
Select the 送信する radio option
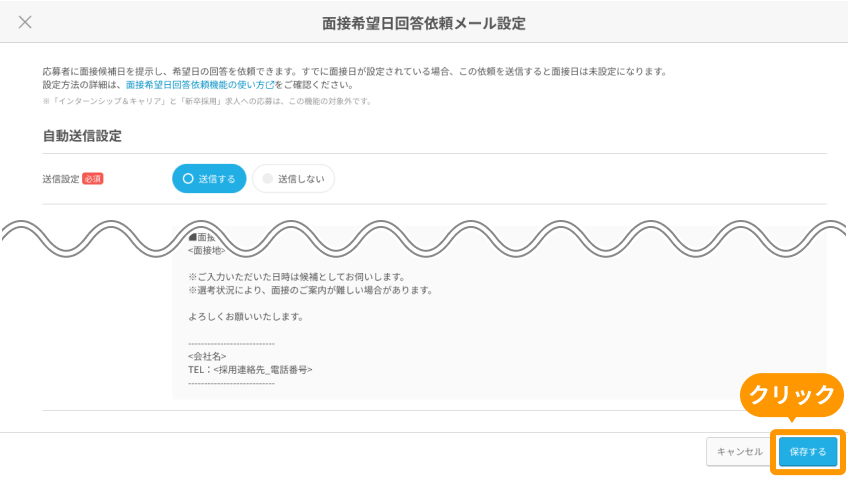pos(209,178)
